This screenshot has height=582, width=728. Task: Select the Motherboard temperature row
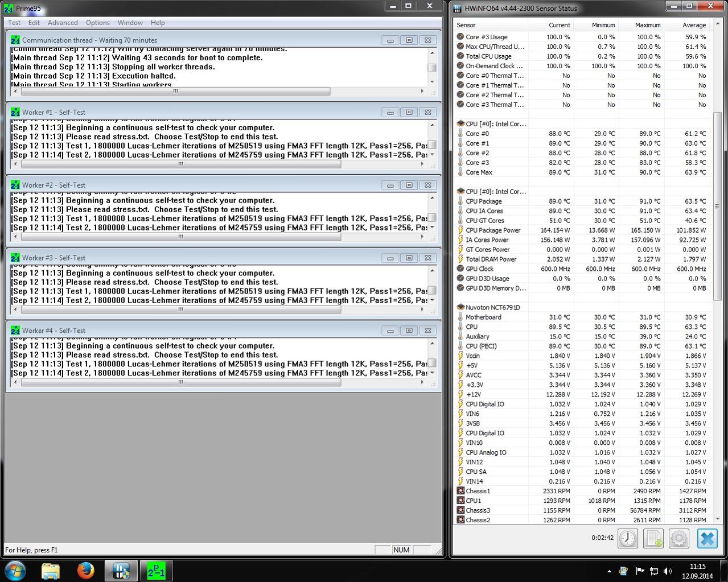(x=582, y=317)
